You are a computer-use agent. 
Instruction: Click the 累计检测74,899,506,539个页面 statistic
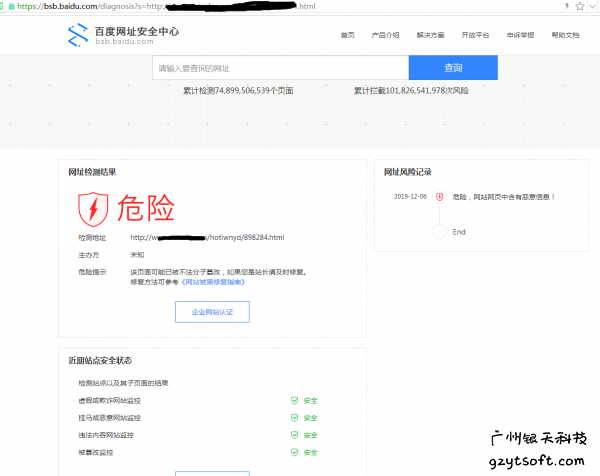(238, 91)
